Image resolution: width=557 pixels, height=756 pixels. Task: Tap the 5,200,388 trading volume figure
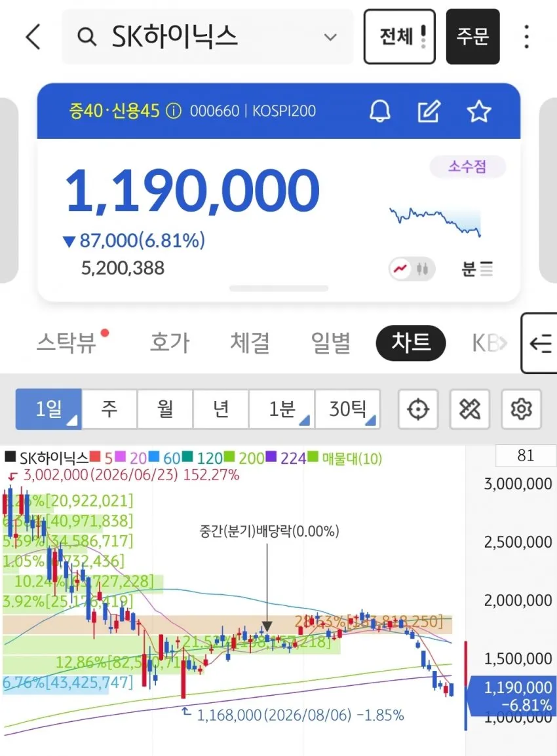pyautogui.click(x=123, y=268)
